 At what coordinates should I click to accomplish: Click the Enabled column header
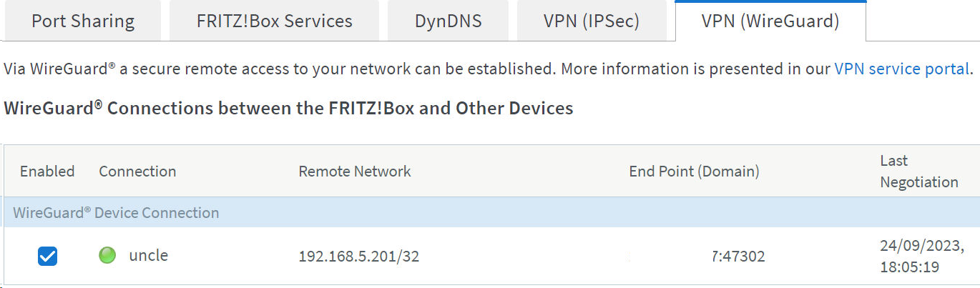click(47, 172)
